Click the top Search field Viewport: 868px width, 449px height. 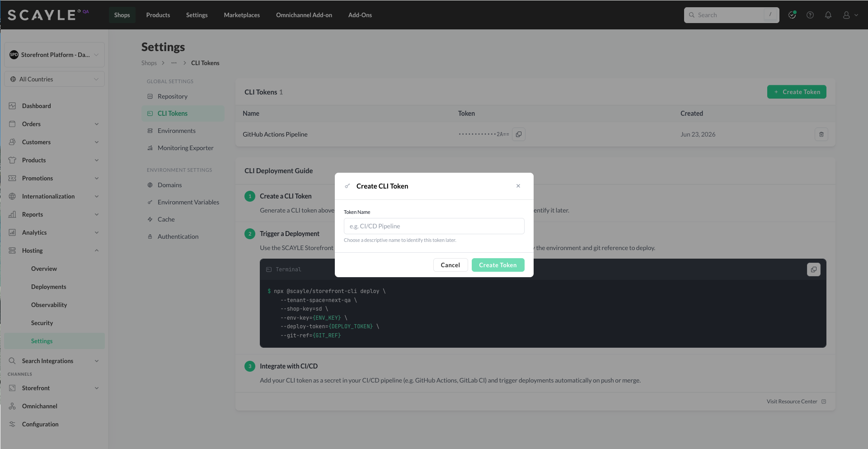732,15
